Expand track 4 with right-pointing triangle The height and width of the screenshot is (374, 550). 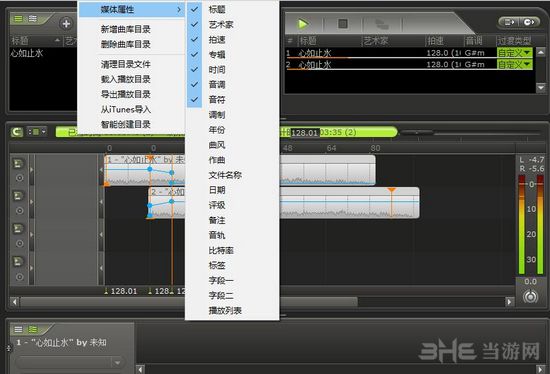pyautogui.click(x=32, y=268)
